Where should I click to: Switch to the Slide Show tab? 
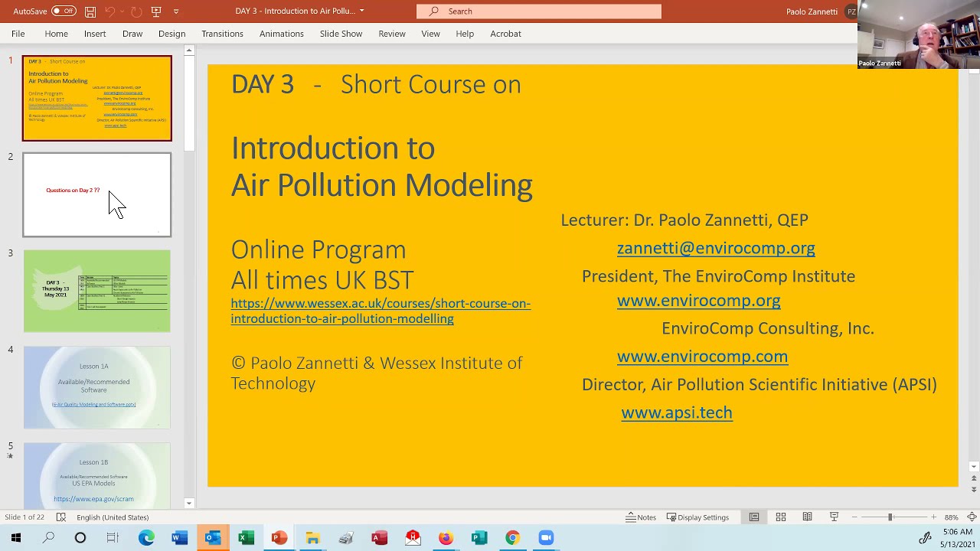point(341,34)
